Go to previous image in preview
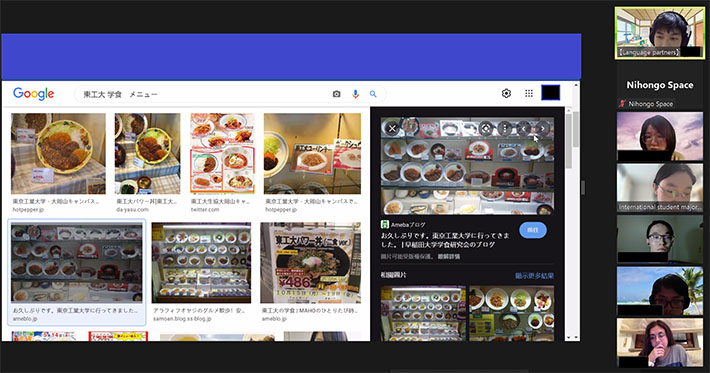This screenshot has height=373, width=710. (x=523, y=129)
